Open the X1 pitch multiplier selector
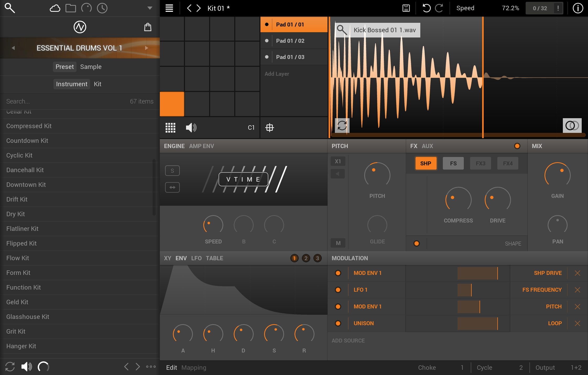Viewport: 588px width, 375px height. 338,161
